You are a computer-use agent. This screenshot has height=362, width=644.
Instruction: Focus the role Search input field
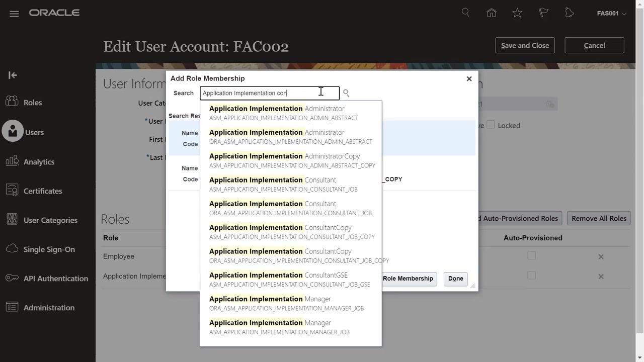pos(270,93)
